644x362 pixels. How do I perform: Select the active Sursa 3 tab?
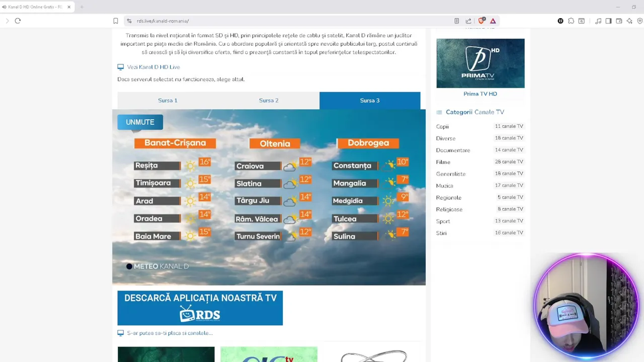pyautogui.click(x=370, y=101)
